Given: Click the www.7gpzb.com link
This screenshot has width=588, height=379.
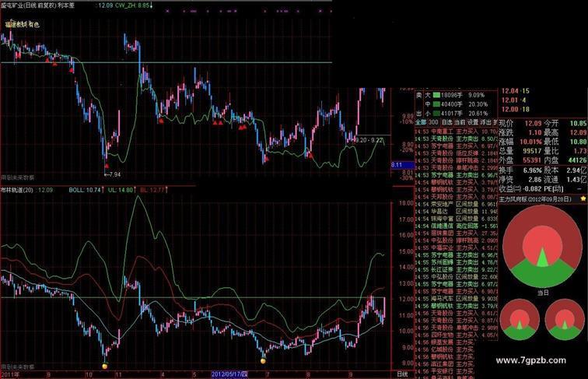Looking at the screenshot, I should coord(531,360).
